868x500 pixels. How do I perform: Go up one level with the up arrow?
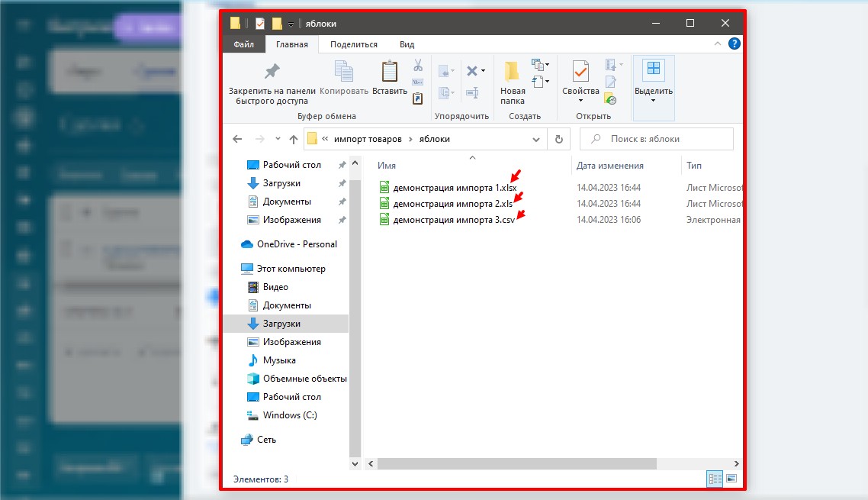click(x=294, y=139)
